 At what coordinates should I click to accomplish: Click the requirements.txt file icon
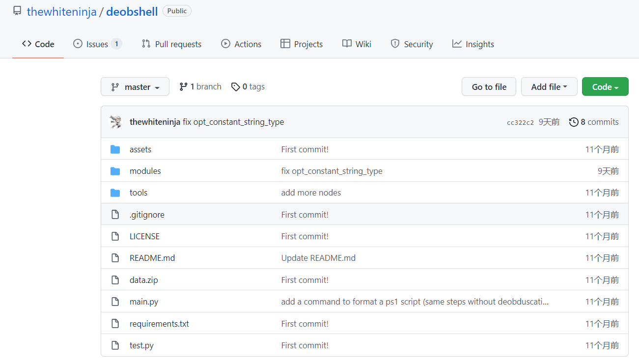point(115,324)
